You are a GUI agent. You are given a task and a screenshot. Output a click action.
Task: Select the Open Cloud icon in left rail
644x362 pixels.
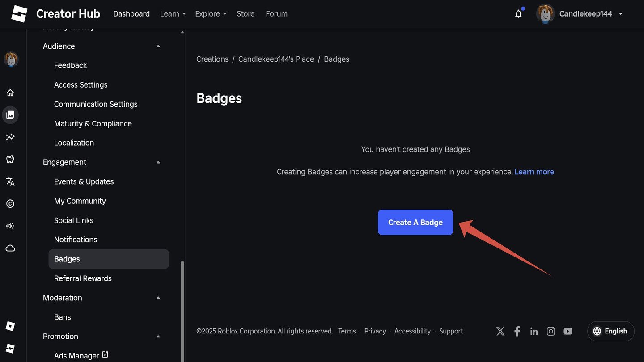(10, 248)
